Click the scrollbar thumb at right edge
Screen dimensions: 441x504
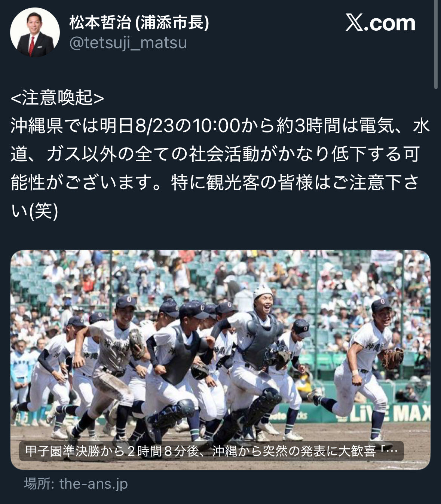[x=436, y=44]
